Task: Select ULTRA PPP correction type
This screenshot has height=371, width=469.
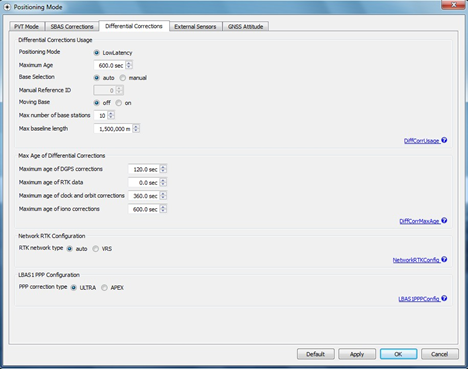Action: [74, 288]
